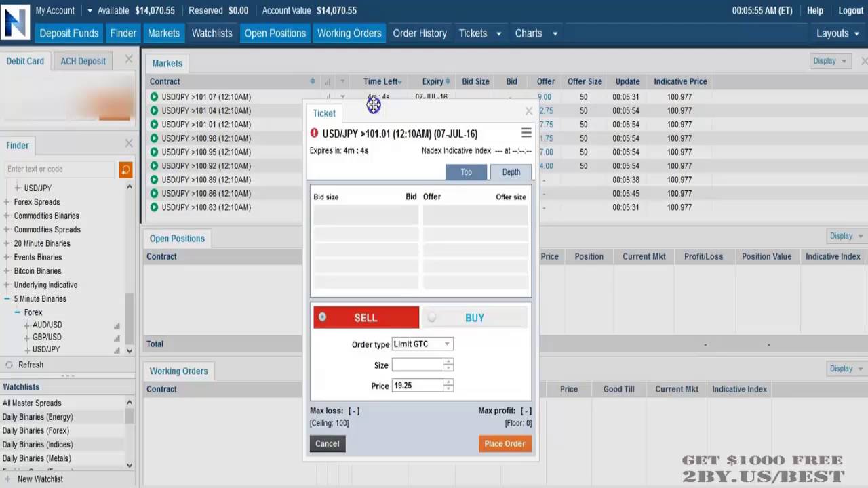Open the Markets menu item

[163, 33]
